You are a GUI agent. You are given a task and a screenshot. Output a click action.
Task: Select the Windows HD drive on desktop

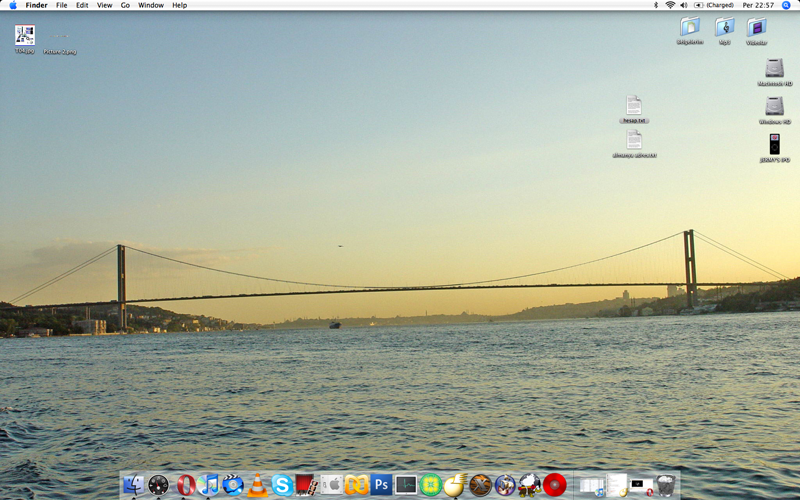click(774, 106)
